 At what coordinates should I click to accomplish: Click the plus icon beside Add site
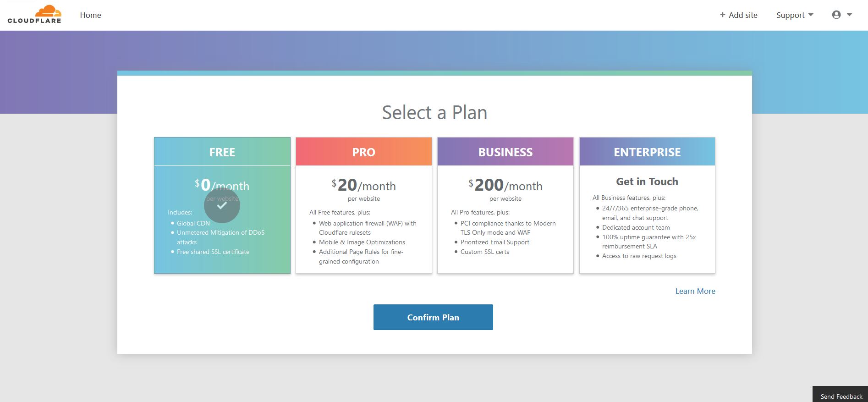pyautogui.click(x=723, y=15)
